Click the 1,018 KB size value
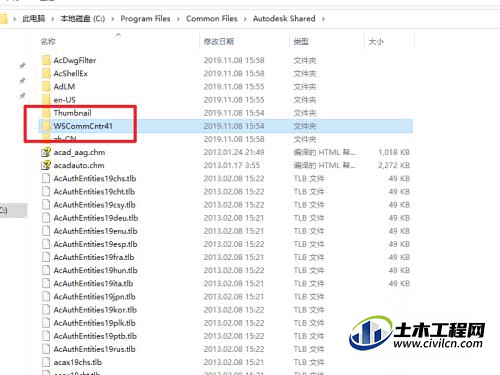Viewport: 500px width, 375px height. [x=394, y=152]
